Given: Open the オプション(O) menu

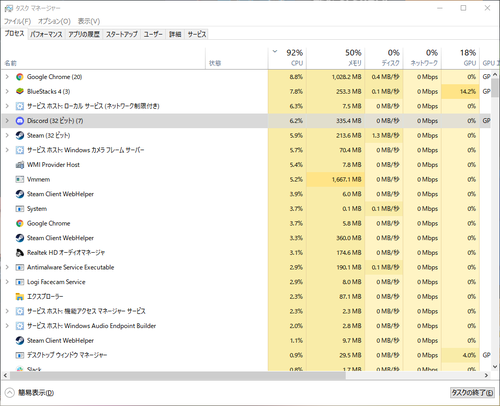Looking at the screenshot, I should [x=54, y=22].
